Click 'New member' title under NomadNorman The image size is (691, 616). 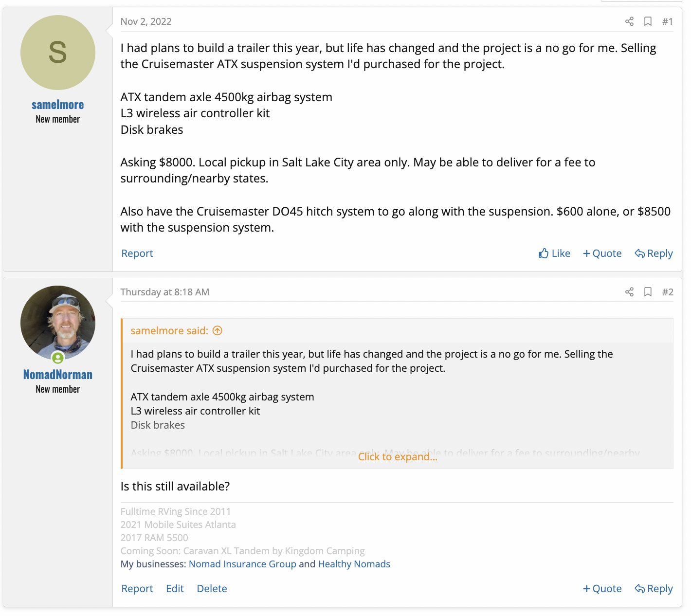[58, 389]
